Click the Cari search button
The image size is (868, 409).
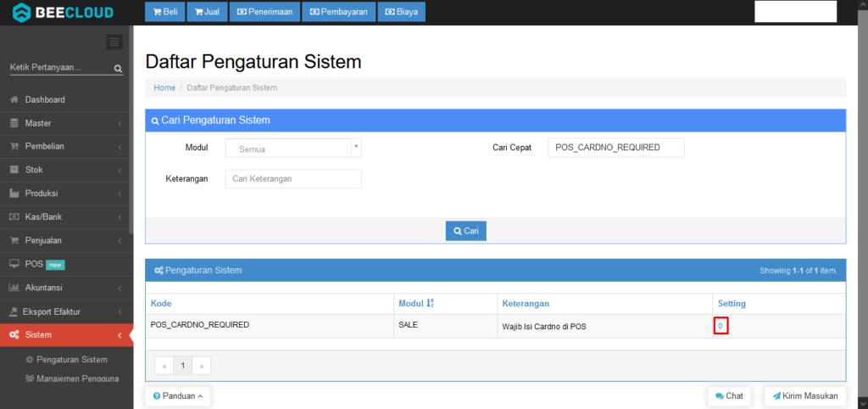tap(466, 231)
